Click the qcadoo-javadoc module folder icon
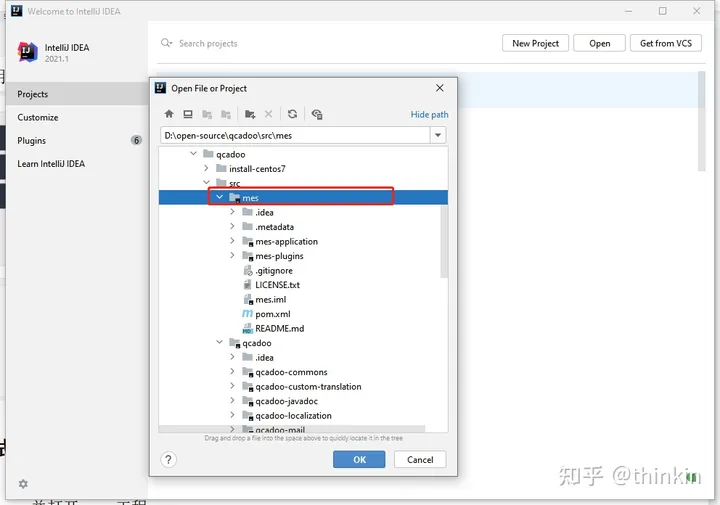The width and height of the screenshot is (720, 505). [248, 401]
